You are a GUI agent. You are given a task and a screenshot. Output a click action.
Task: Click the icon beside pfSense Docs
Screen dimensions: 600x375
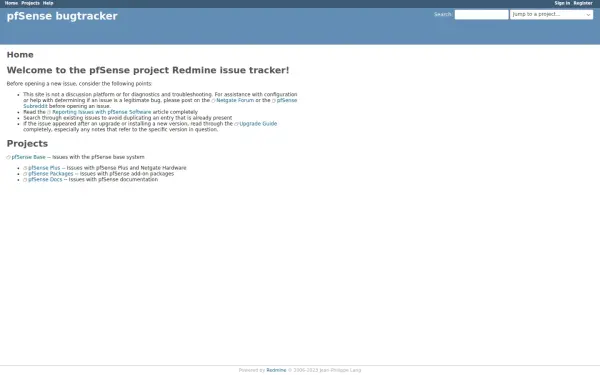coord(25,180)
